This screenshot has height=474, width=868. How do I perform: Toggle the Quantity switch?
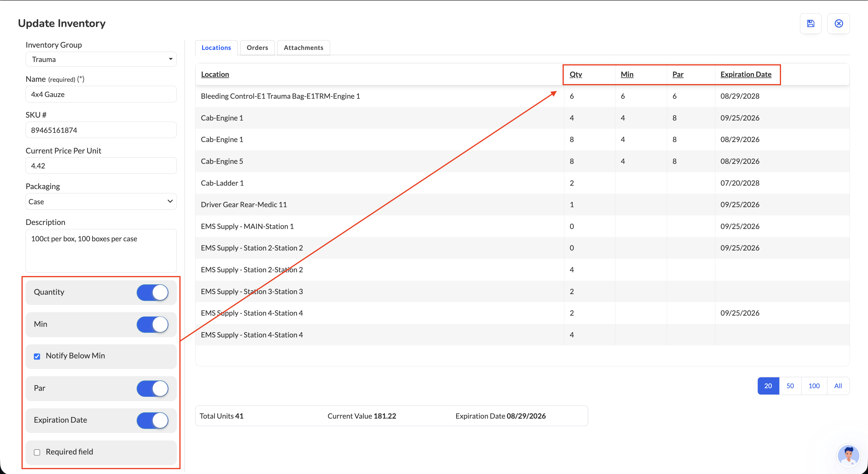pos(152,292)
